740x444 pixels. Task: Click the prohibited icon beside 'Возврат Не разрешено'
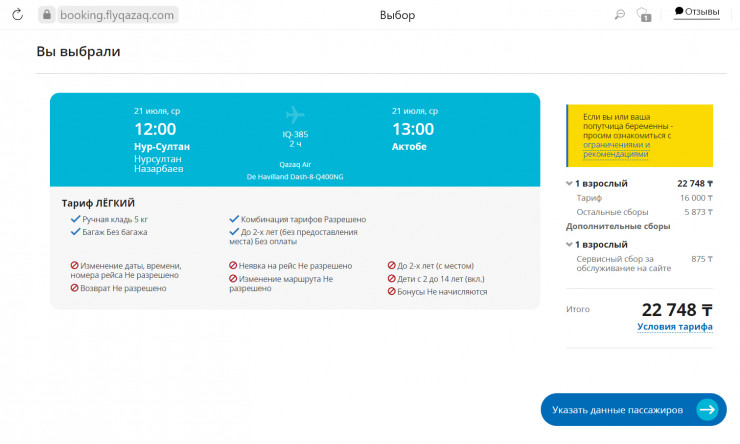[75, 288]
